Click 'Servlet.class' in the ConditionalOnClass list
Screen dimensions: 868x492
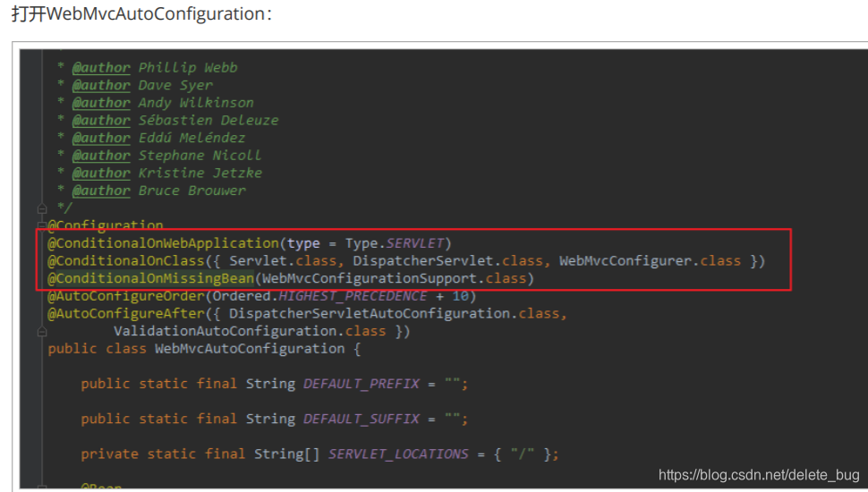(x=283, y=261)
